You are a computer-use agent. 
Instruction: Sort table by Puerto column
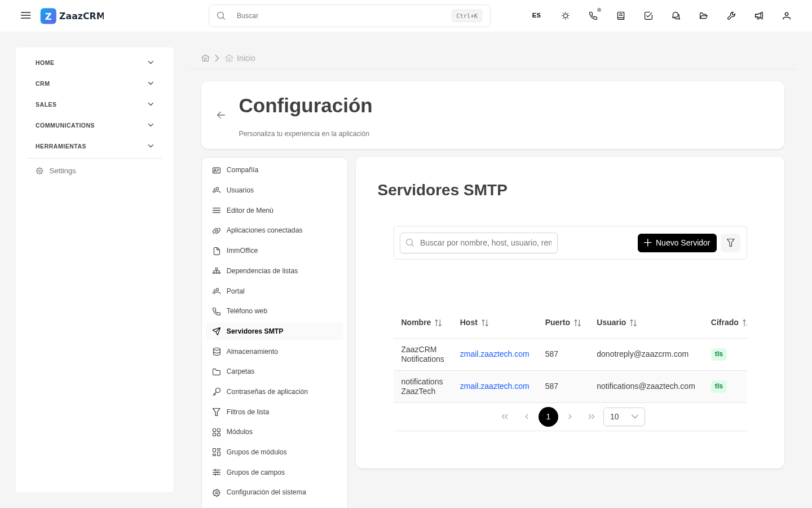pos(577,323)
